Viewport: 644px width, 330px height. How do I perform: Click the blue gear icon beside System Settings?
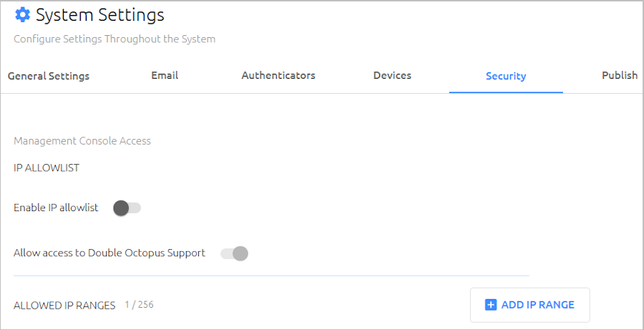coord(22,15)
